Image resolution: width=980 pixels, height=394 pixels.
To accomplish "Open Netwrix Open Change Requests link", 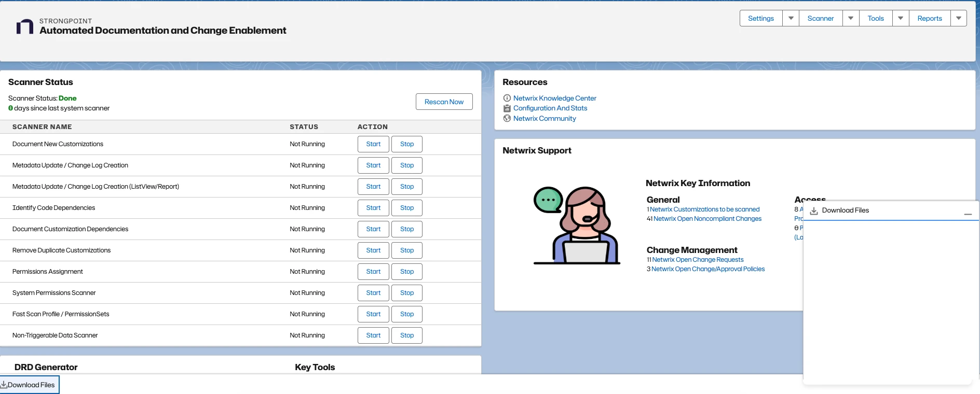I will 698,260.
